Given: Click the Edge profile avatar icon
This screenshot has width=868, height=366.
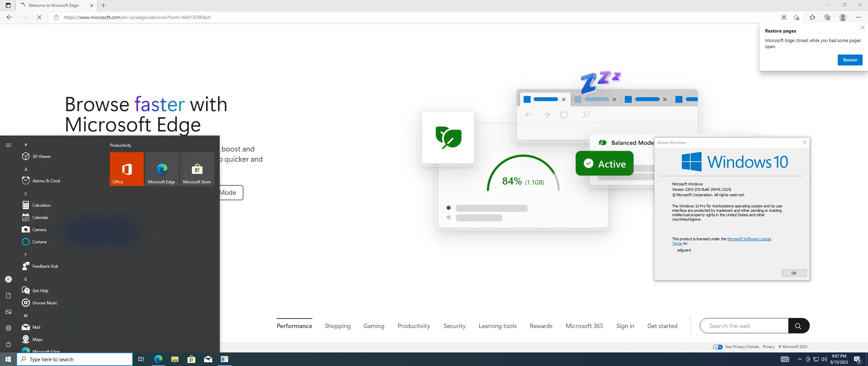Looking at the screenshot, I should click(843, 17).
